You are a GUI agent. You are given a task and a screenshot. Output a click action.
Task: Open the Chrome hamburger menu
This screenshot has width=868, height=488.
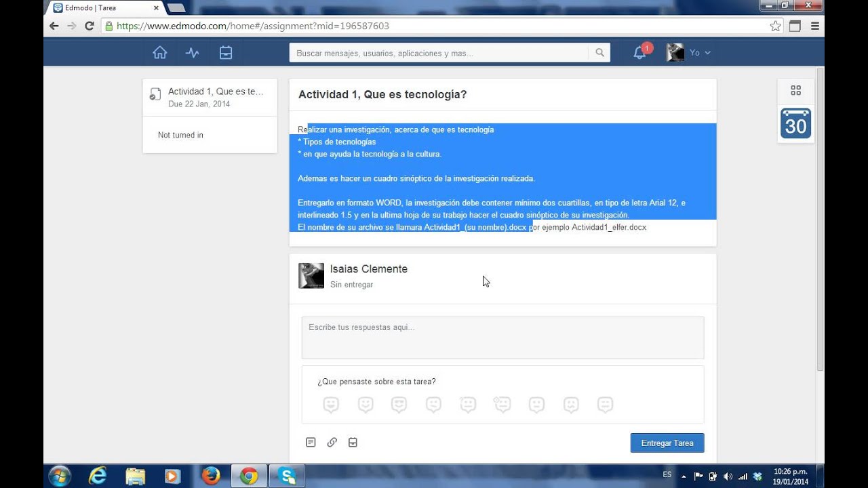click(815, 26)
